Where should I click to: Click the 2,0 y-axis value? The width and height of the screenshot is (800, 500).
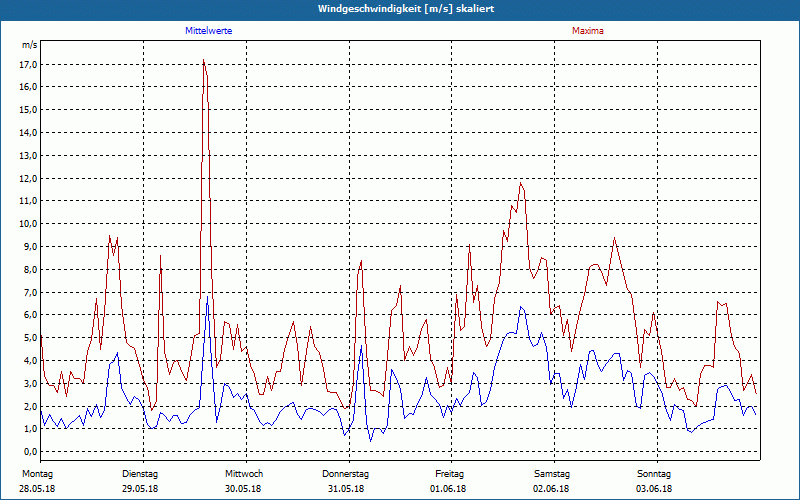click(31, 406)
